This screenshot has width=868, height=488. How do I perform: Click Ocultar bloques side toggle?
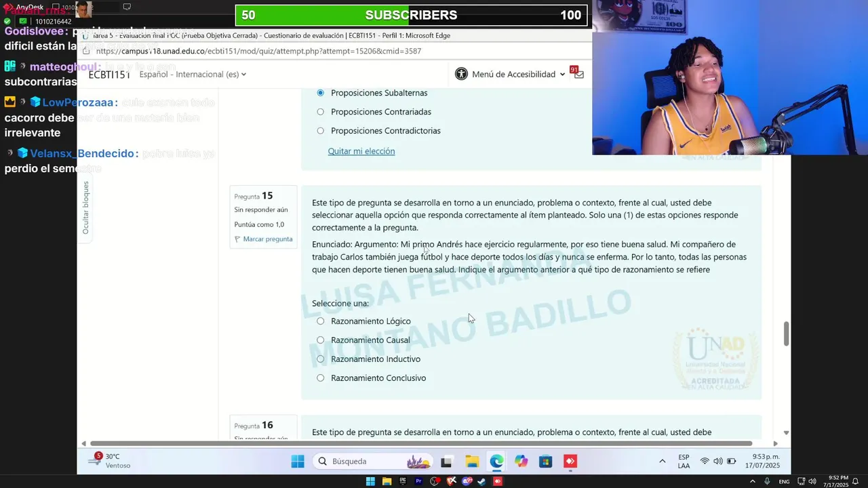tap(85, 208)
